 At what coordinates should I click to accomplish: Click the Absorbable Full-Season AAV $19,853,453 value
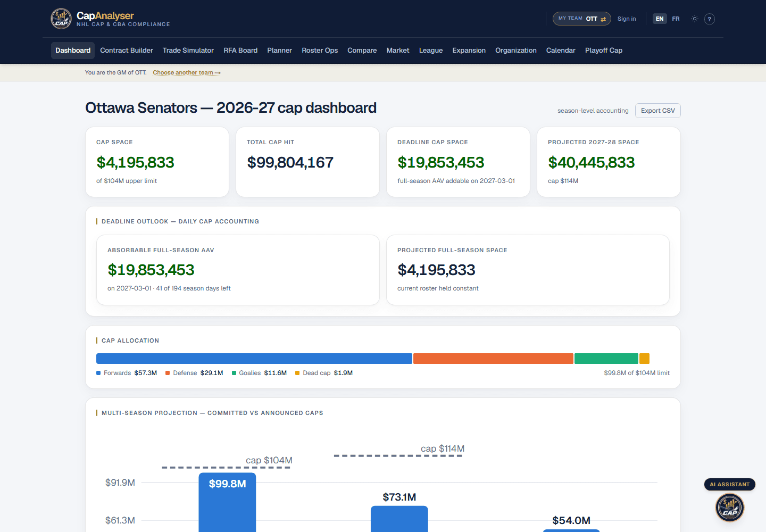click(151, 270)
